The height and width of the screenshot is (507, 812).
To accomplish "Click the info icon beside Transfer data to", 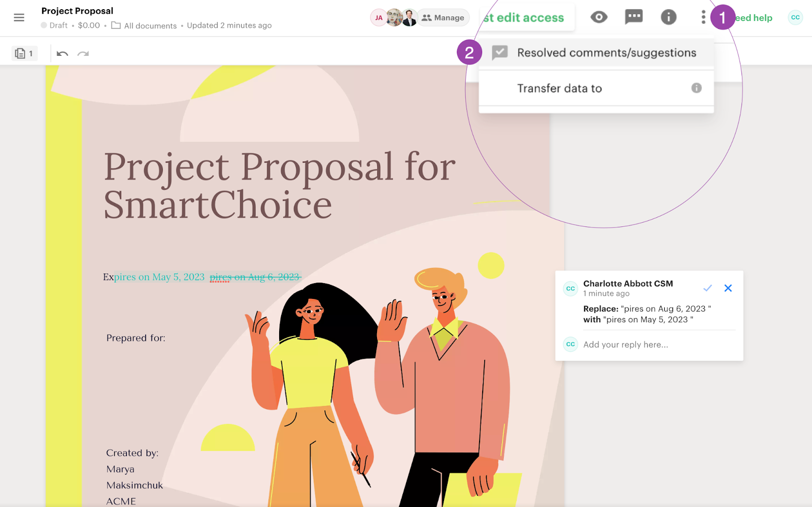I will click(x=696, y=88).
